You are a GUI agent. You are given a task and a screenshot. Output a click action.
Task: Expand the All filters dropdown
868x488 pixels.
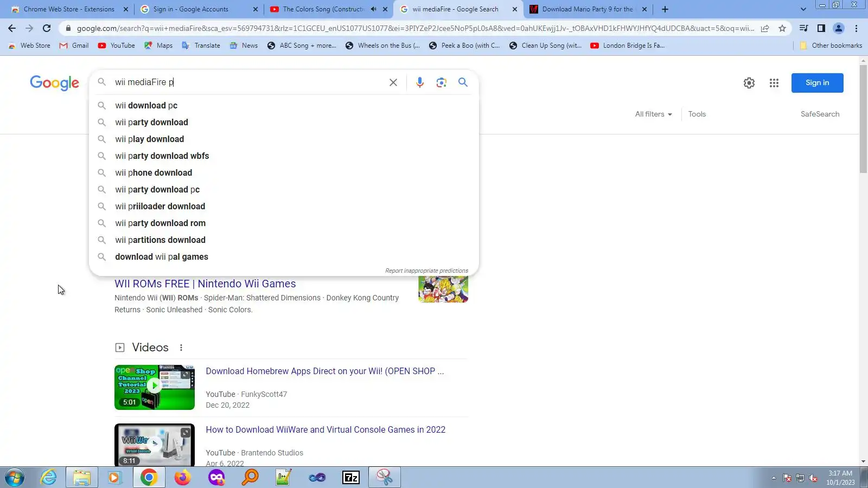(x=654, y=114)
